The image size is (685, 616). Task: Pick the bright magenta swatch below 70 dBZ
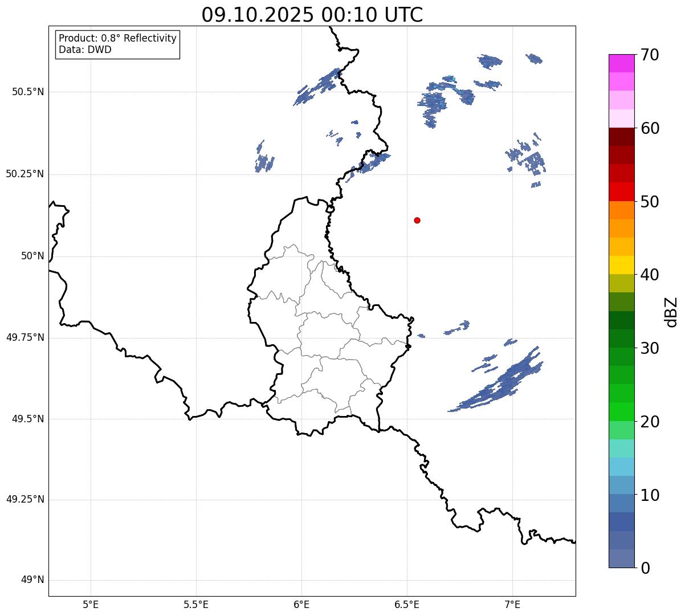point(621,63)
